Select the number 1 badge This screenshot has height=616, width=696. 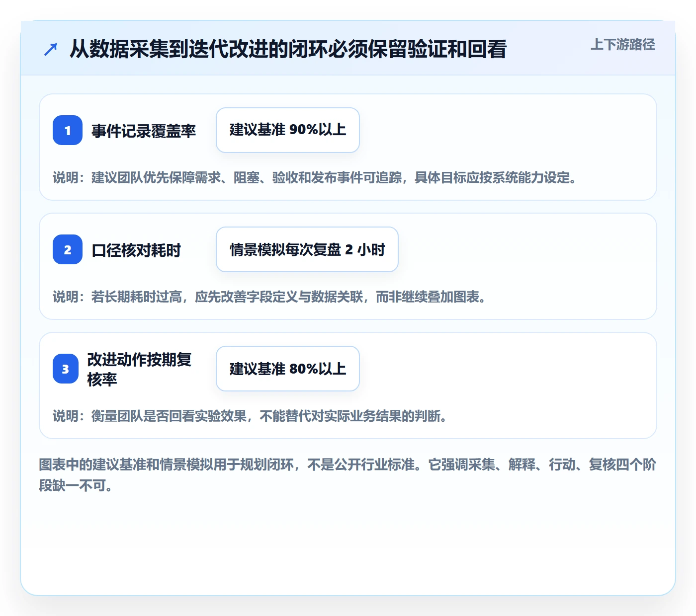pyautogui.click(x=68, y=130)
